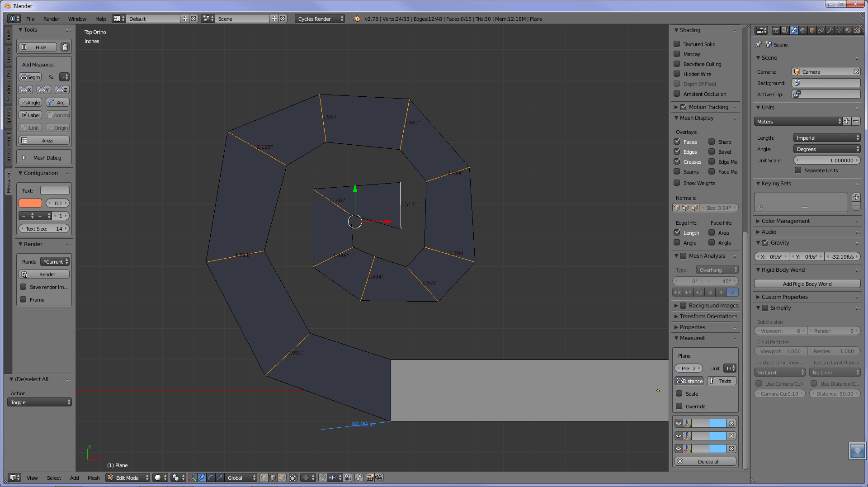The width and height of the screenshot is (868, 487).
Task: Open the Render menu in the top bar
Action: point(51,19)
